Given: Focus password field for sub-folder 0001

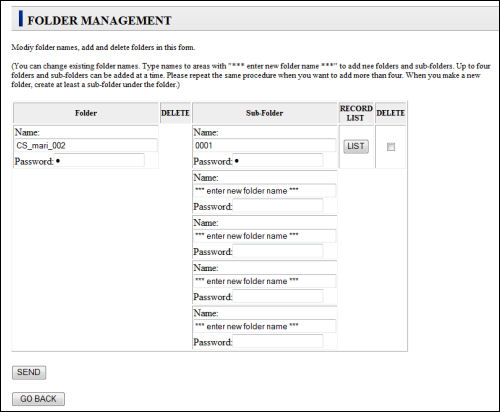Looking at the screenshot, I should pos(278,161).
